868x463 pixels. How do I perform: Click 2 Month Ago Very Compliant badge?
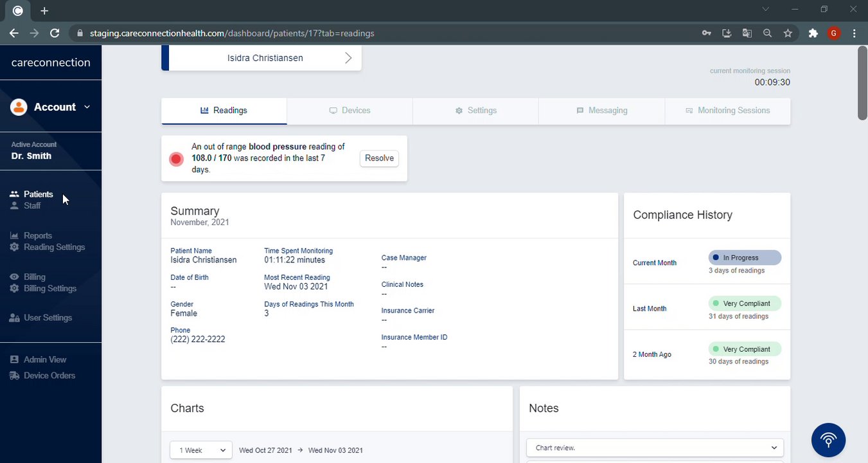(745, 349)
